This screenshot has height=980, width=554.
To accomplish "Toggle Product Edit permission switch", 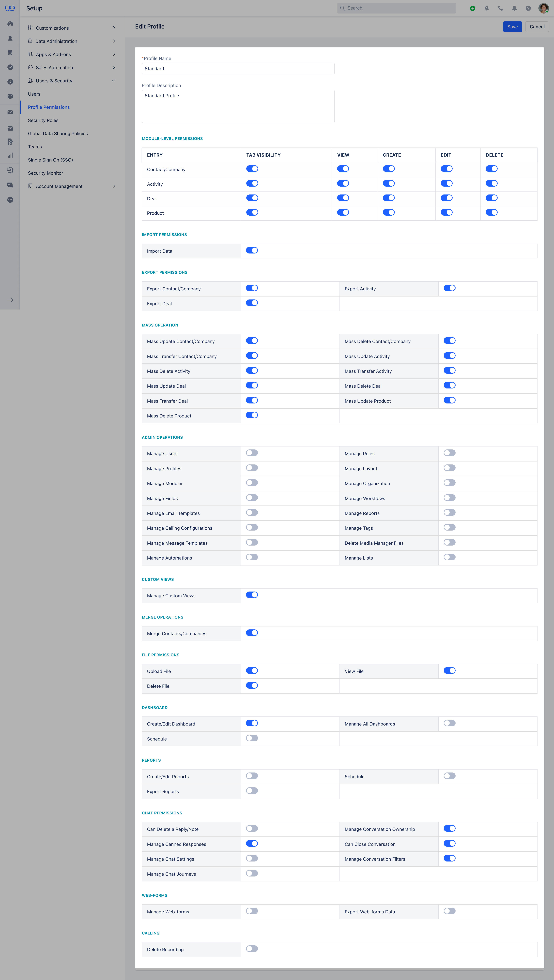I will coord(446,212).
